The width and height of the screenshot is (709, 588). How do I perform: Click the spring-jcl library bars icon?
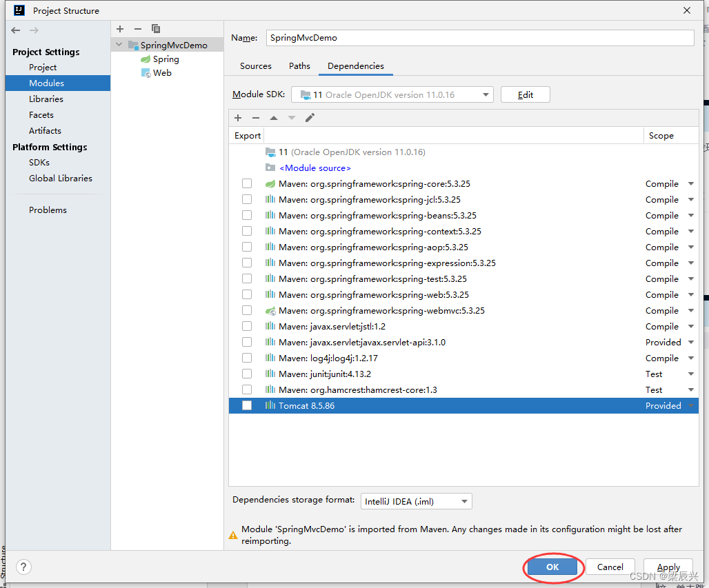point(270,199)
